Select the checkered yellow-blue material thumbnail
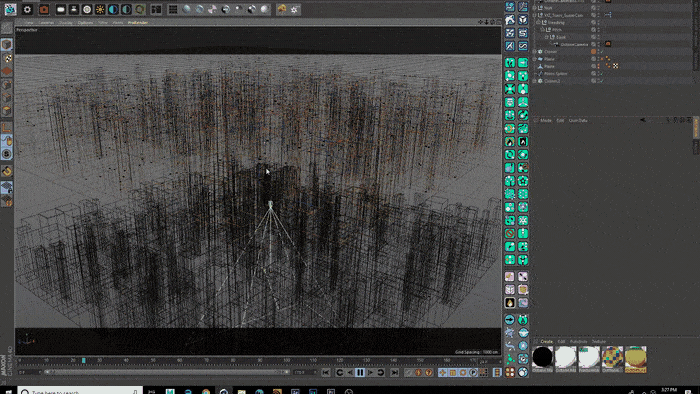 pos(612,357)
